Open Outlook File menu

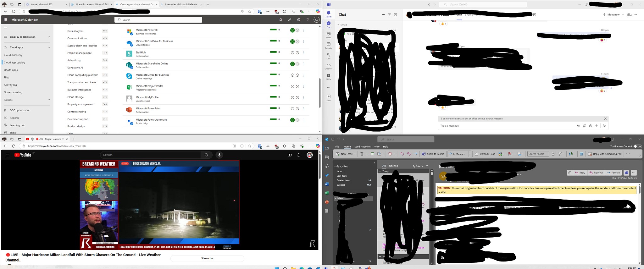click(x=337, y=147)
